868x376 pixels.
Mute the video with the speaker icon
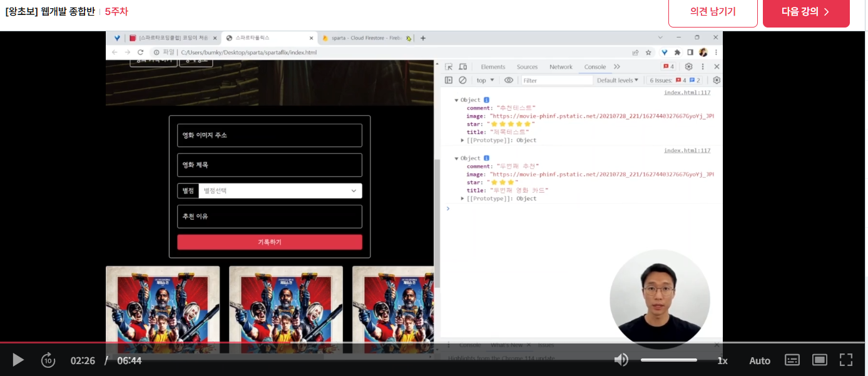[621, 360]
